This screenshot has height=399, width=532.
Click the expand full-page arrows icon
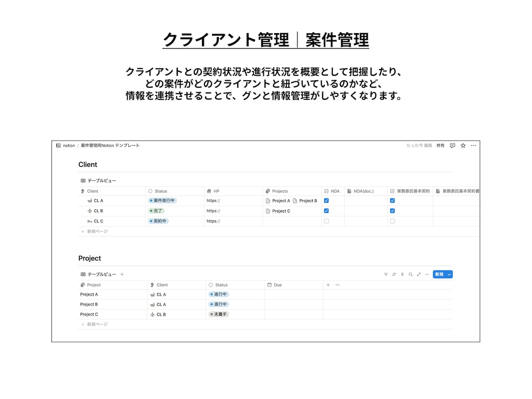tap(419, 274)
